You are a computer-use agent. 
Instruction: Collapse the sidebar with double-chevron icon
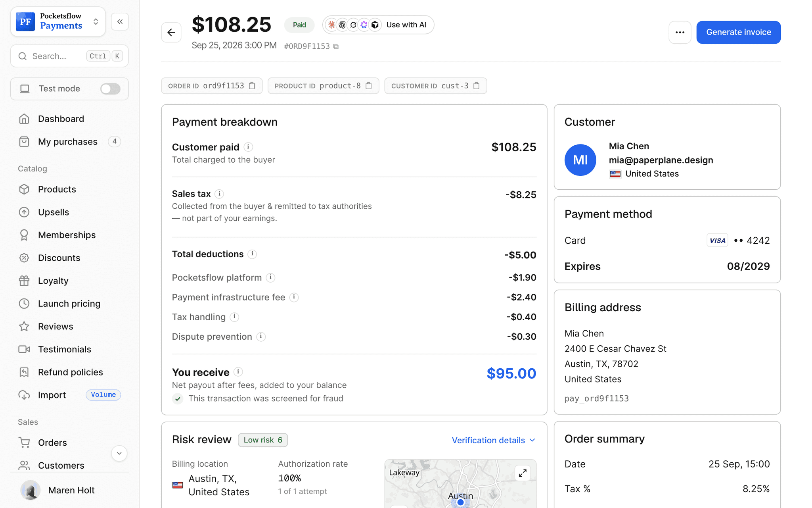coord(120,21)
